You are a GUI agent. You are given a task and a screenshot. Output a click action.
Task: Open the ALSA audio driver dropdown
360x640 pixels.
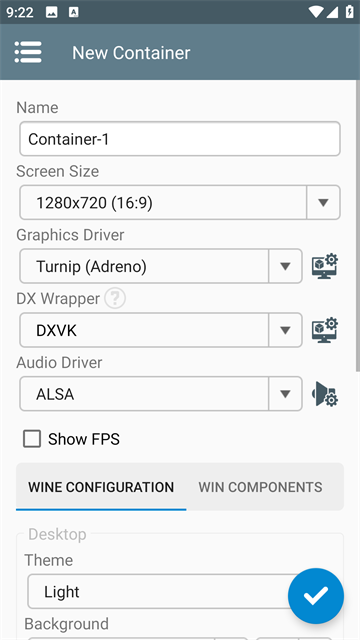pos(161,394)
